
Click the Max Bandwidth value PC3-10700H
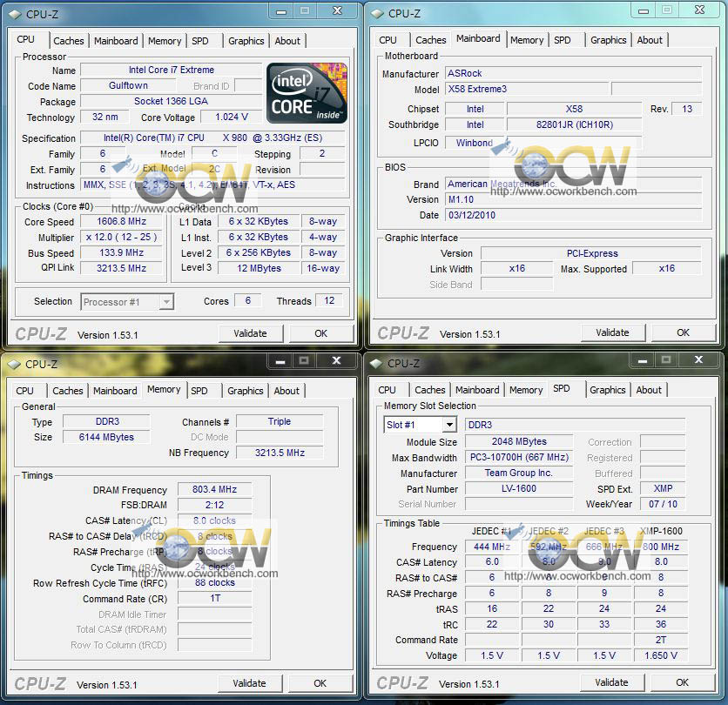point(519,457)
